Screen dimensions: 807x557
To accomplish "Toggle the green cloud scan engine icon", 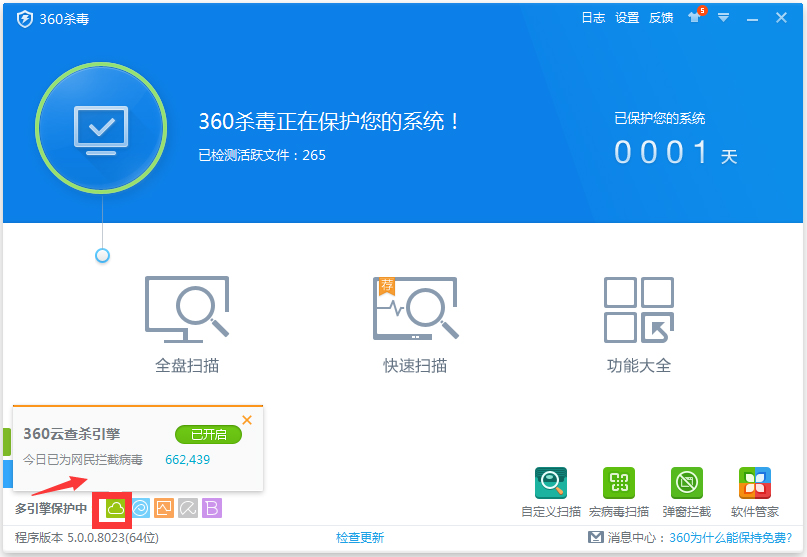I will click(114, 509).
